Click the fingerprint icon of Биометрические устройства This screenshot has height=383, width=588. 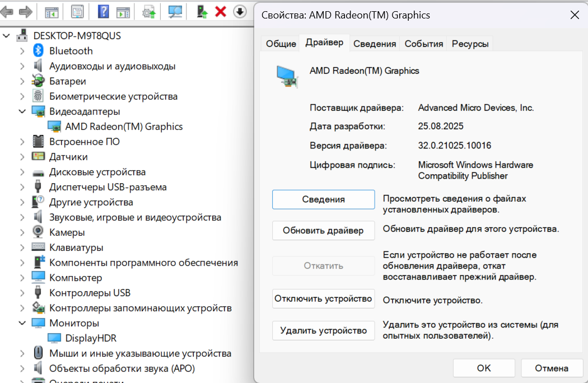(x=38, y=96)
